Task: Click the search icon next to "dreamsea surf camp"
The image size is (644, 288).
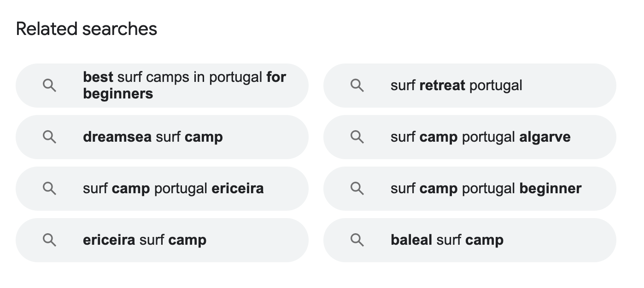Action: coord(49,137)
